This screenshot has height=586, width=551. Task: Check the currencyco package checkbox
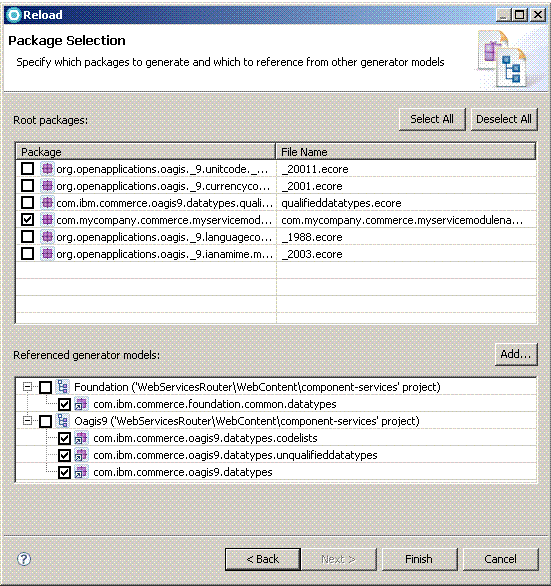[27, 186]
